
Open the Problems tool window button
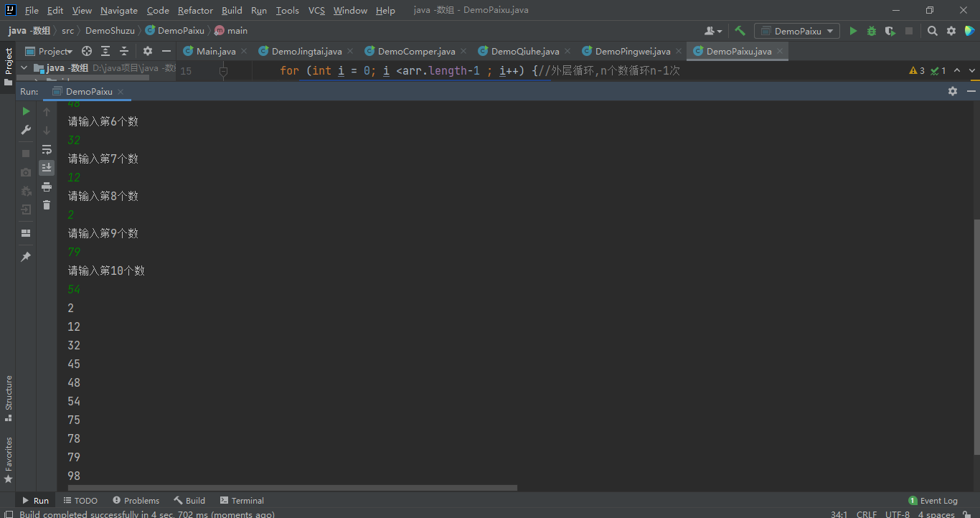click(136, 501)
